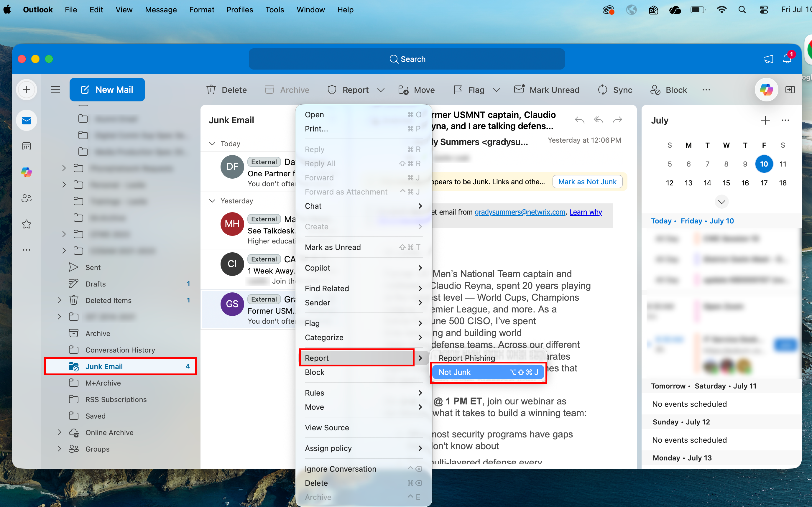Collapse the Today message group
Screen dimensions: 812x507
coord(212,144)
